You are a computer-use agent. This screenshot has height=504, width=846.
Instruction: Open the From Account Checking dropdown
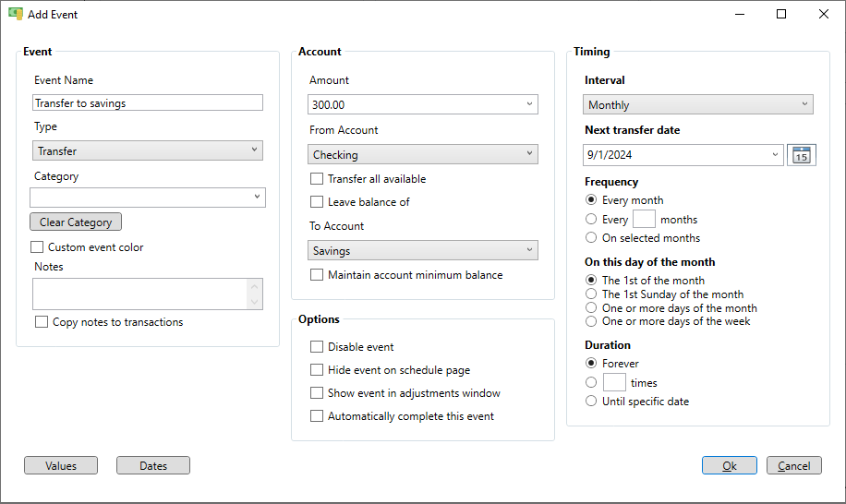(422, 155)
